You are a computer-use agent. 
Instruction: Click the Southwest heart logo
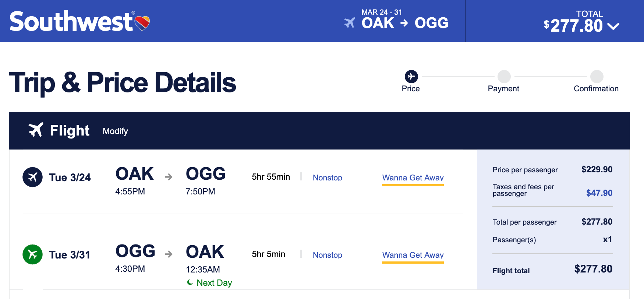[x=142, y=23]
